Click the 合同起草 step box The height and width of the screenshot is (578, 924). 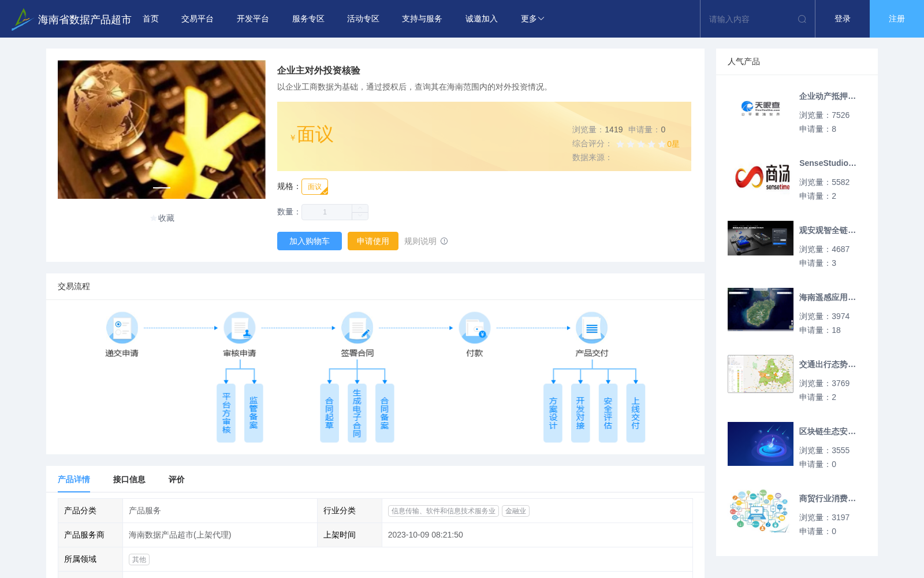click(x=330, y=413)
